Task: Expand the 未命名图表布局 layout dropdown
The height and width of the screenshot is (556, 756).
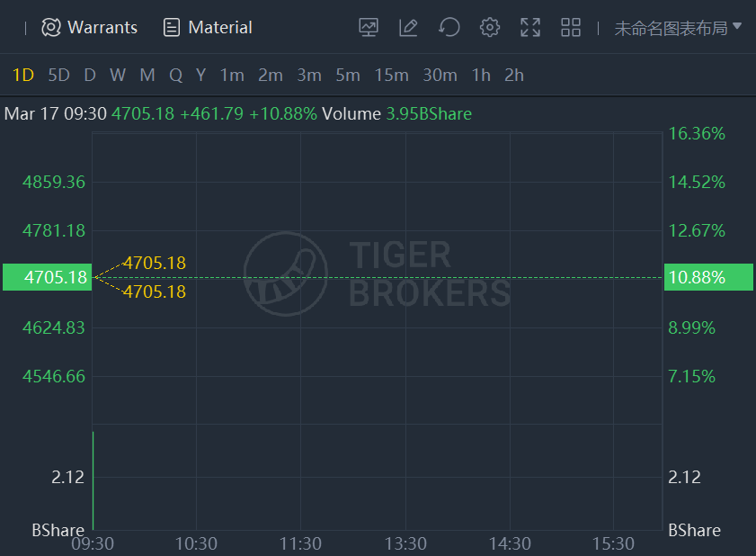Action: [x=678, y=28]
